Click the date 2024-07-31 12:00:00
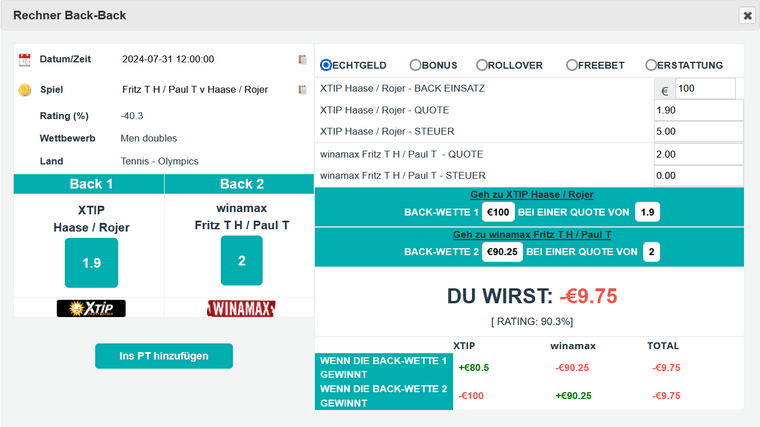Viewport: 760px width, 427px height. pyautogui.click(x=168, y=59)
